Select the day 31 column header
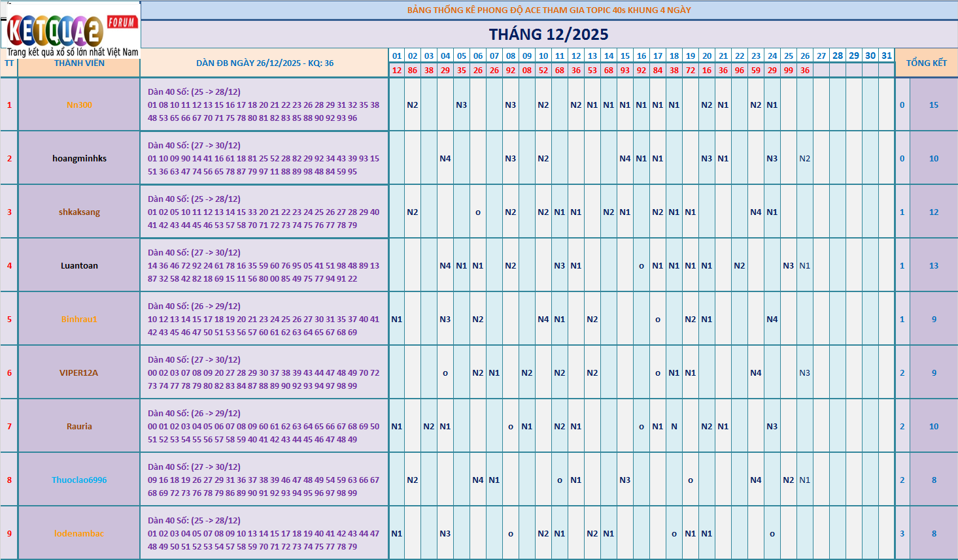958x560 pixels. 886,56
